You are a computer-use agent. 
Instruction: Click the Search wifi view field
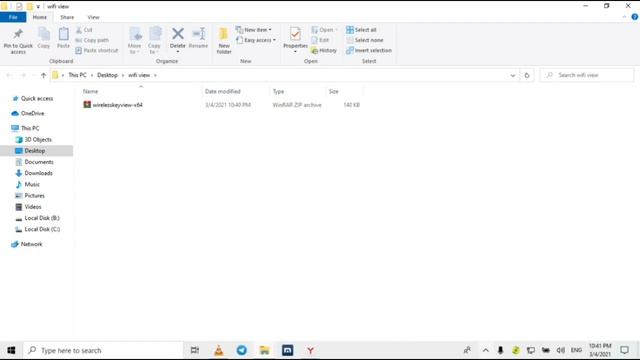(x=587, y=75)
